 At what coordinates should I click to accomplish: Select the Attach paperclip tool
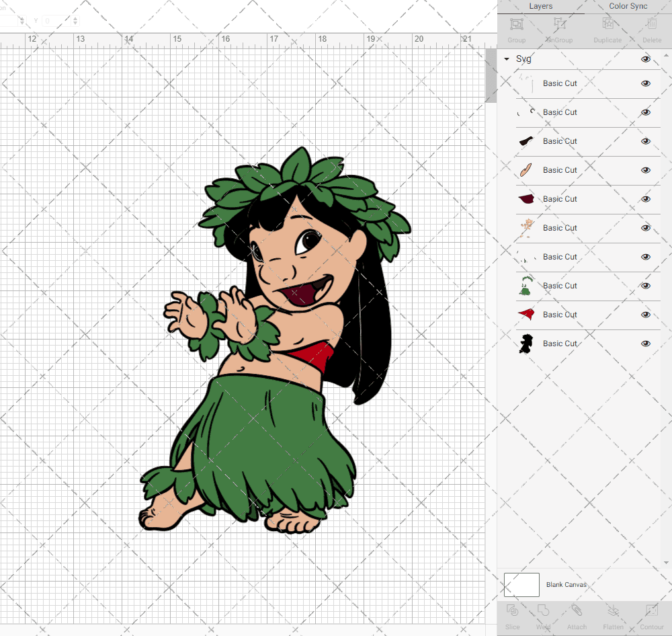[577, 610]
